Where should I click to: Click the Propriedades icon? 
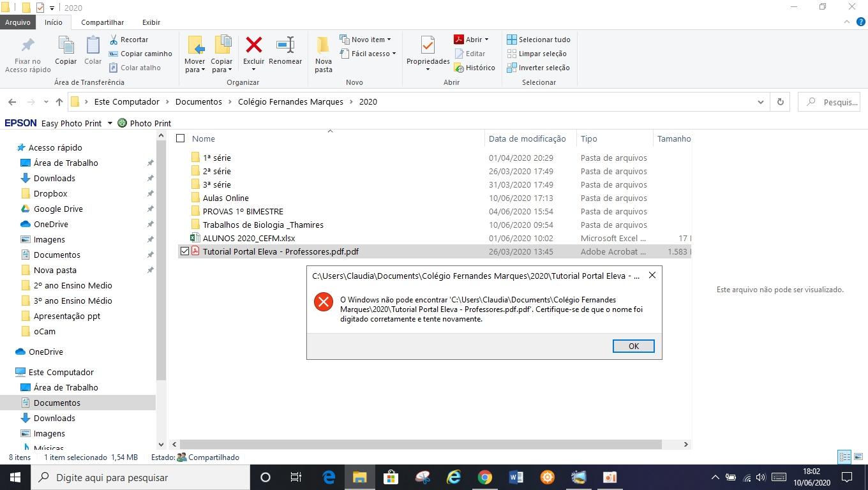428,46
